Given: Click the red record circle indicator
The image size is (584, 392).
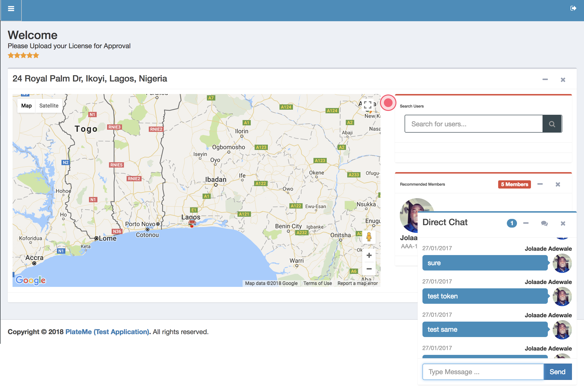Looking at the screenshot, I should click(x=388, y=103).
